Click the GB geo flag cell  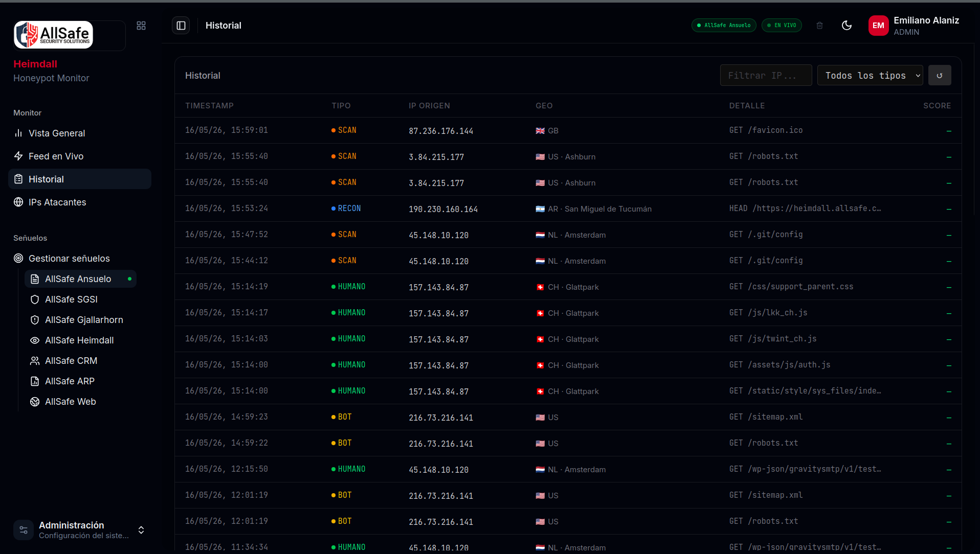pyautogui.click(x=547, y=131)
